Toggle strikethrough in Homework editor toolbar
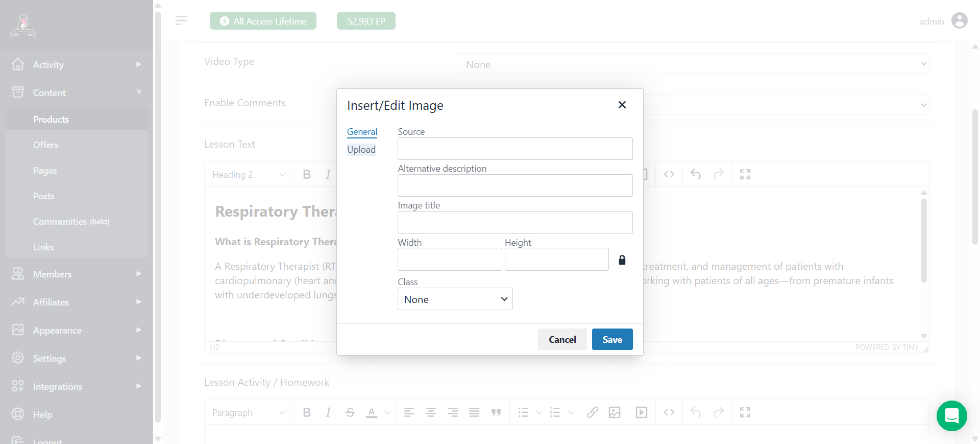The width and height of the screenshot is (980, 444). 350,412
